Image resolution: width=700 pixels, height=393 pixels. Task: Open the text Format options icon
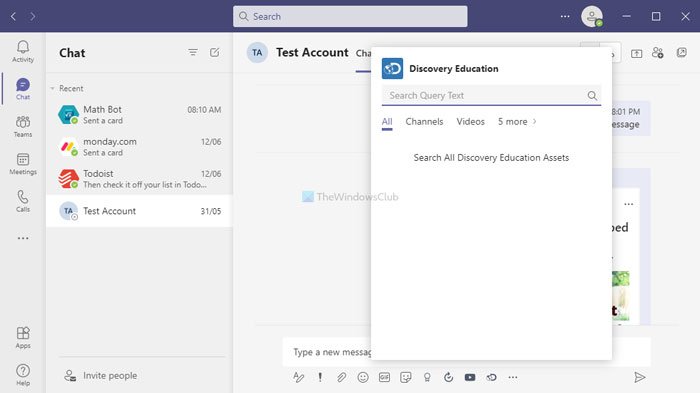(299, 377)
